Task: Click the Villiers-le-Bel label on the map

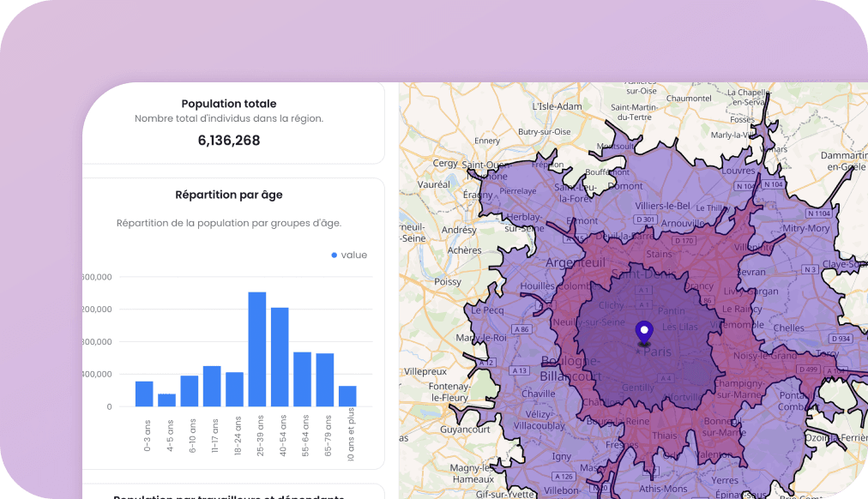Action: tap(663, 206)
